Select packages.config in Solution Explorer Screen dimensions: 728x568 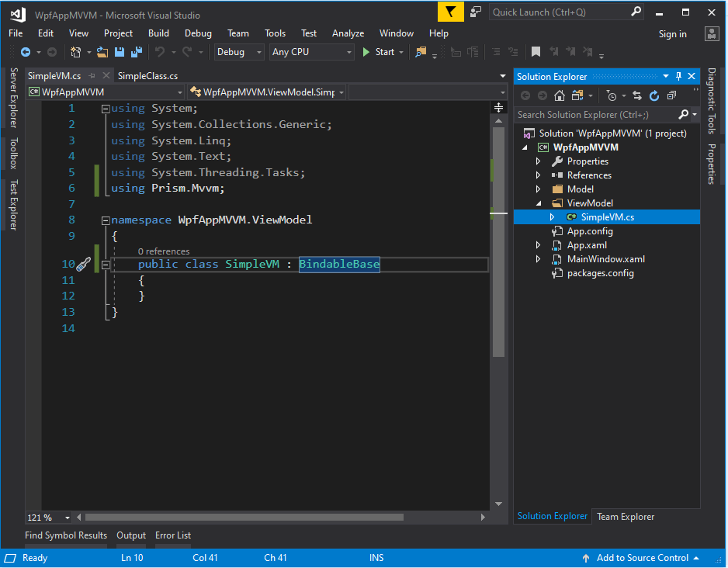(600, 273)
